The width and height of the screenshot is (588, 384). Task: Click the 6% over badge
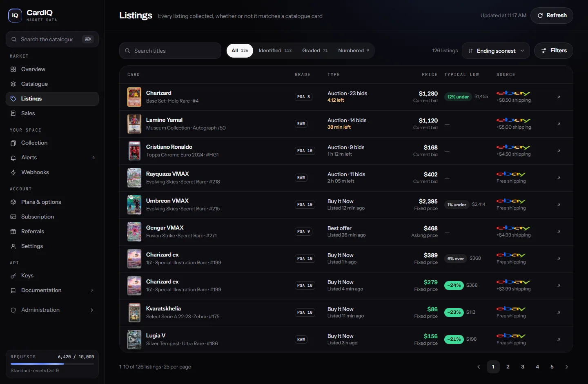(x=456, y=259)
